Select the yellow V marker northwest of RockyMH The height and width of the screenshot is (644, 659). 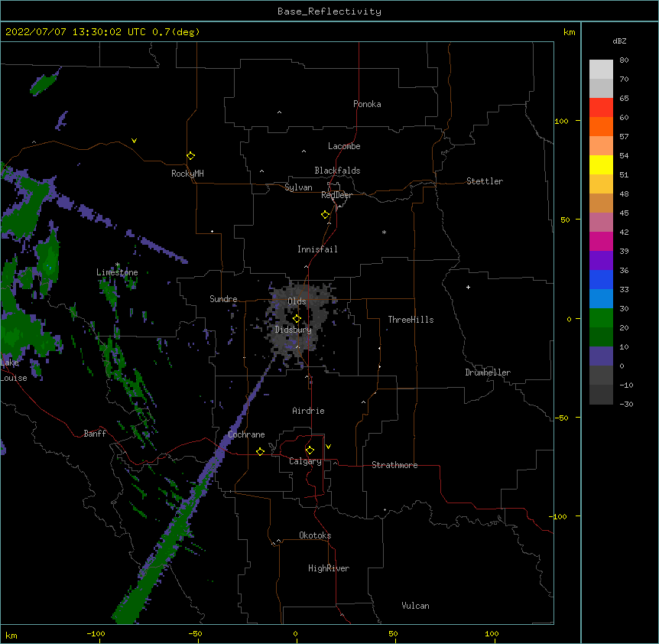[x=134, y=141]
